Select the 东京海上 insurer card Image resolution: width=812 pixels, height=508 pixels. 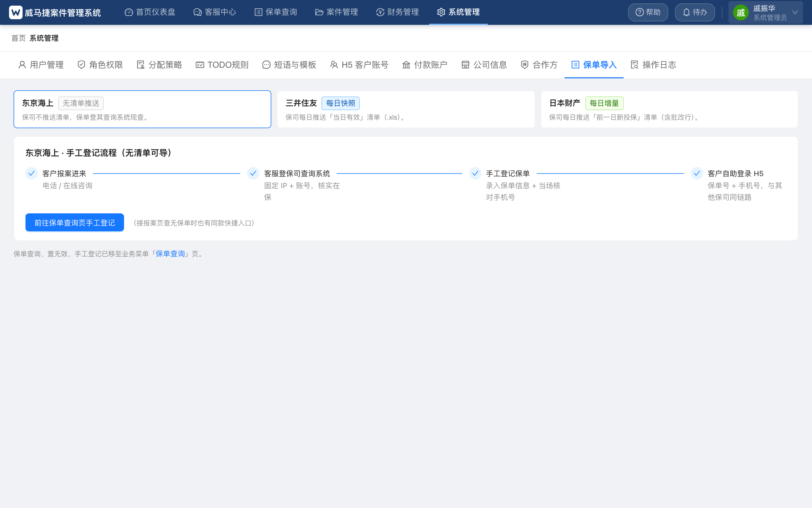(x=142, y=109)
